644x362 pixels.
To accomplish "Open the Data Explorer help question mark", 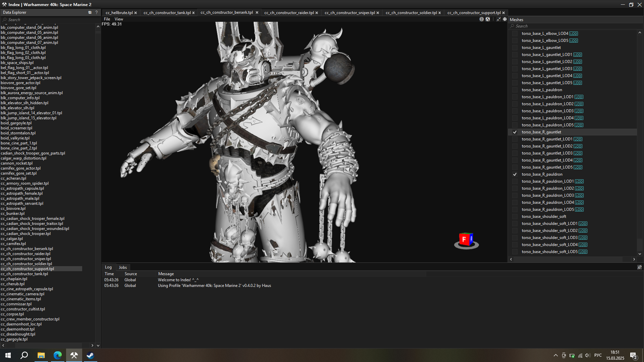I will [97, 12].
